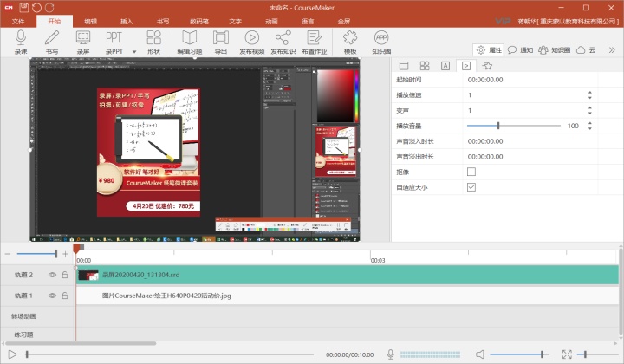The height and width of the screenshot is (364, 624).
Task: Open the 知识圈 APP icon
Action: click(381, 37)
